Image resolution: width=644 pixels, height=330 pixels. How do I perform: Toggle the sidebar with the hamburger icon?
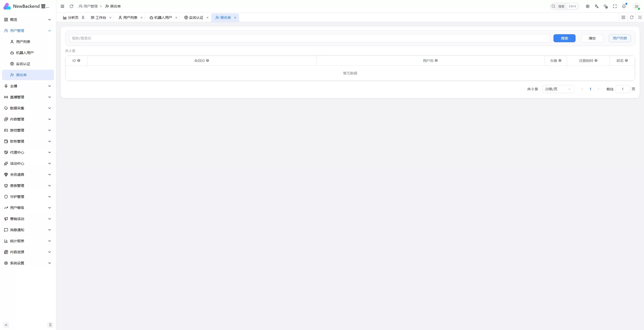click(x=62, y=6)
